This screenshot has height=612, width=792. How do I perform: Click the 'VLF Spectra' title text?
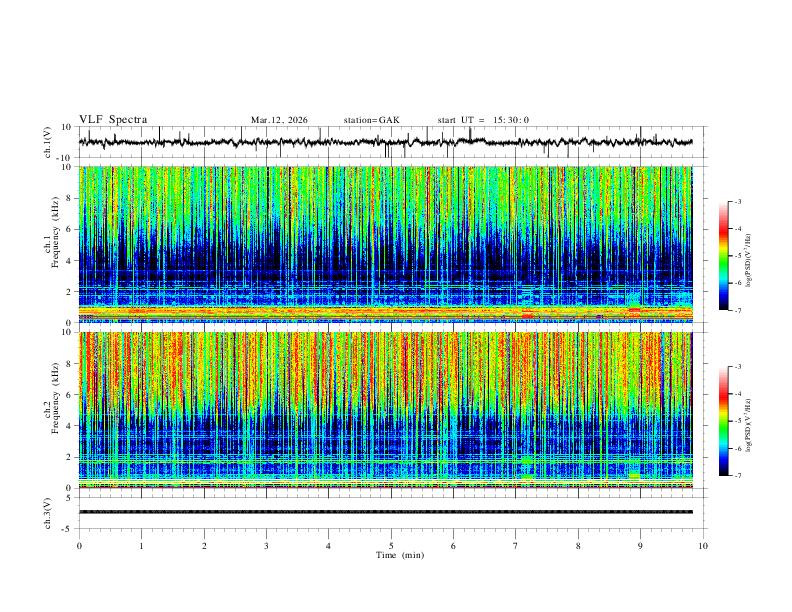[x=113, y=120]
